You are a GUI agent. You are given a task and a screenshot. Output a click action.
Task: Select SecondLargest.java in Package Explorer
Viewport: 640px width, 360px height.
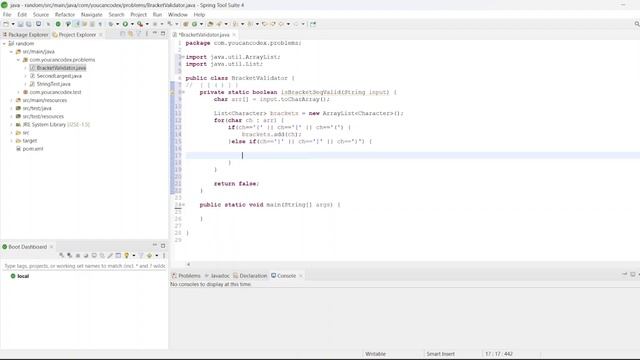click(x=59, y=76)
